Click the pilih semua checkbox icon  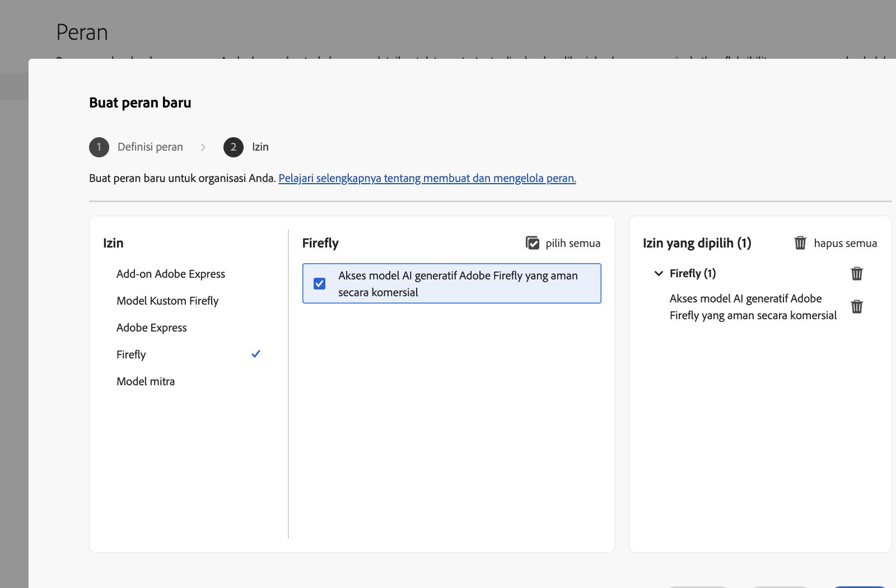[x=533, y=243]
